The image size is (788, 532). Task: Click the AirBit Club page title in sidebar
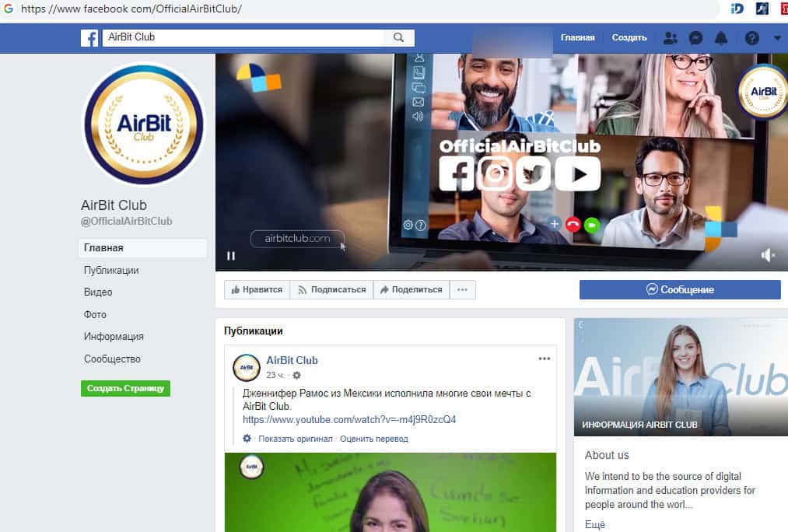pyautogui.click(x=114, y=205)
